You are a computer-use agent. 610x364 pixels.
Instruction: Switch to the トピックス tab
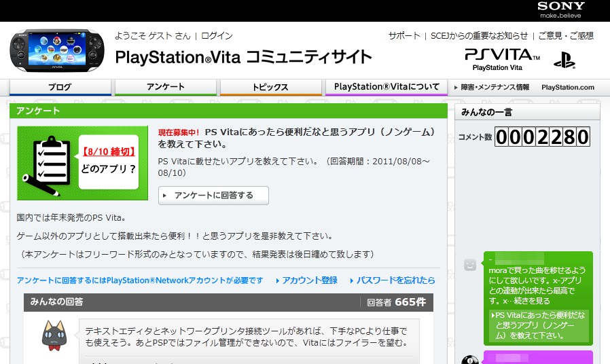click(x=271, y=87)
